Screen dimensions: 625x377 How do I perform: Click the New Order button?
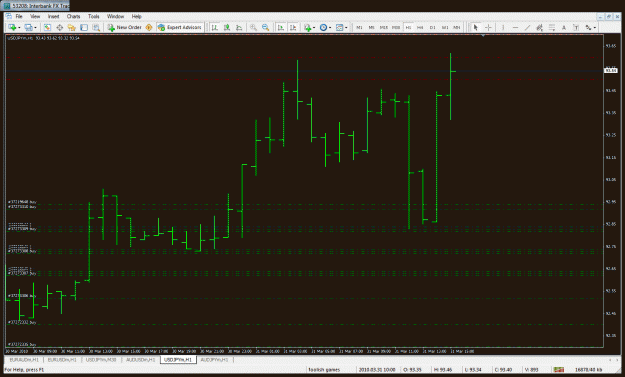tap(124, 27)
